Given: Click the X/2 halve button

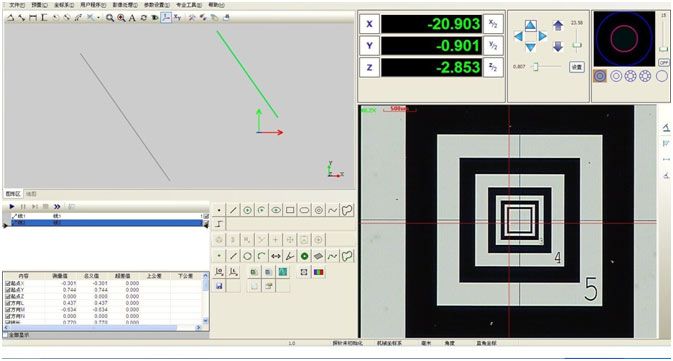Looking at the screenshot, I should (493, 24).
